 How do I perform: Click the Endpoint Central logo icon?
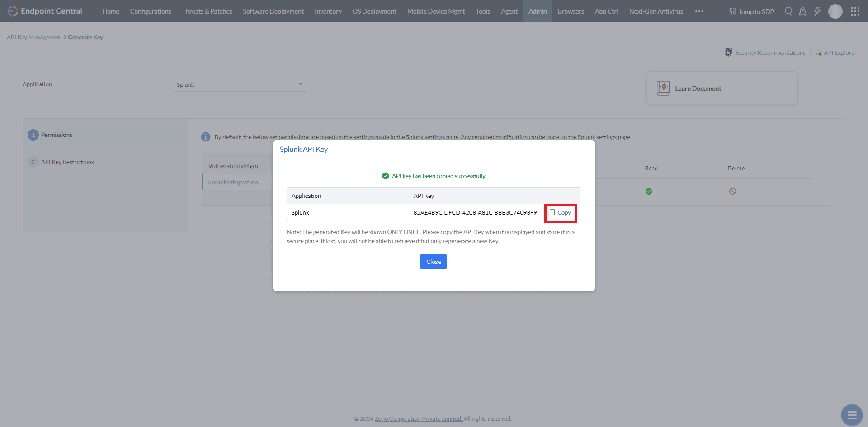point(13,11)
